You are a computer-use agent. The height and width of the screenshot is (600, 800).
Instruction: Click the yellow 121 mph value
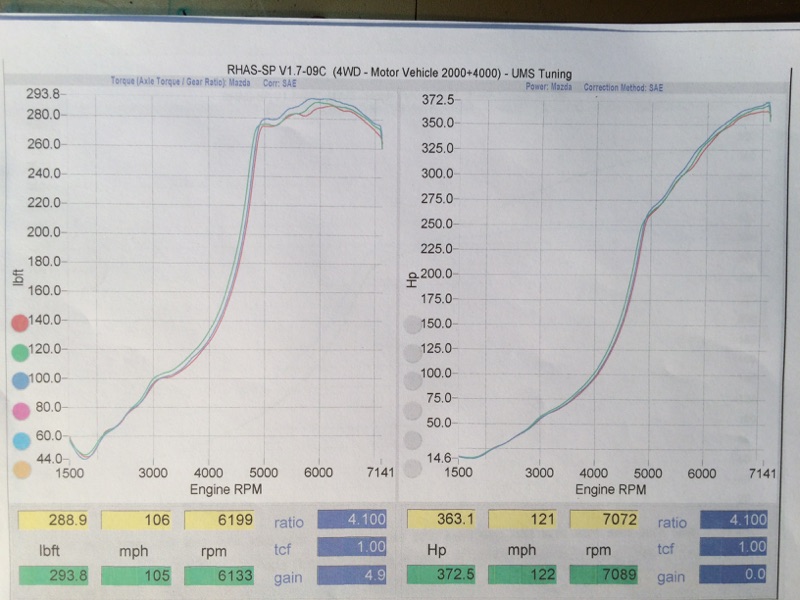coord(522,519)
